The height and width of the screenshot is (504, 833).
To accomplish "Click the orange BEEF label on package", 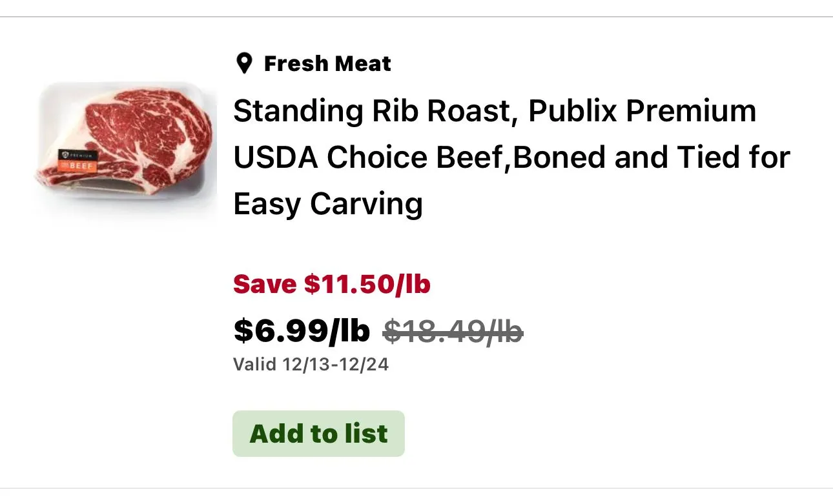I will pyautogui.click(x=77, y=166).
